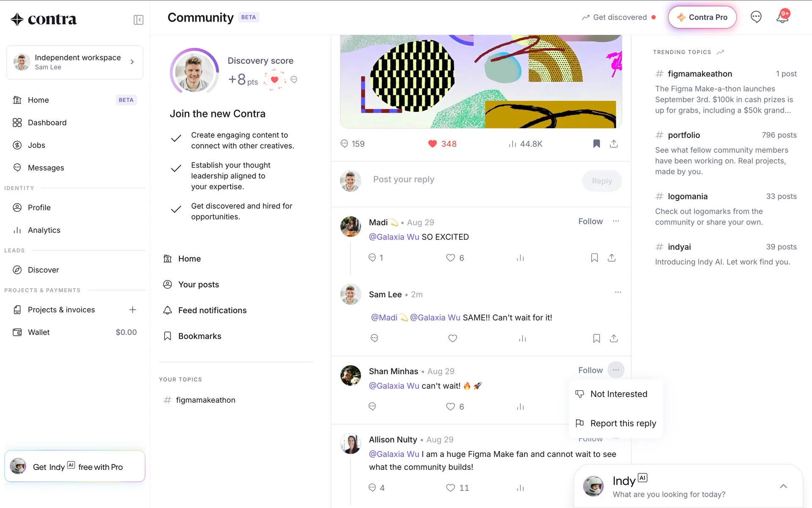812x508 pixels.
Task: Like Shan Minhas's reply heart
Action: point(450,407)
